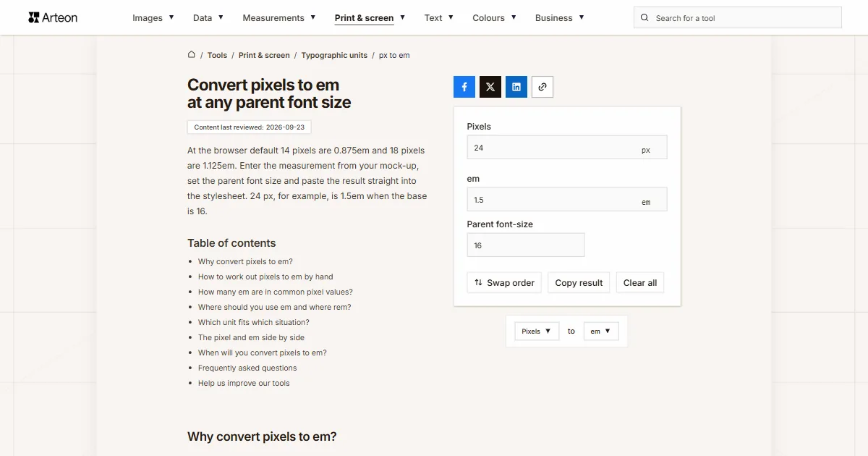Open the Colours menu
This screenshot has height=456, width=868.
494,17
